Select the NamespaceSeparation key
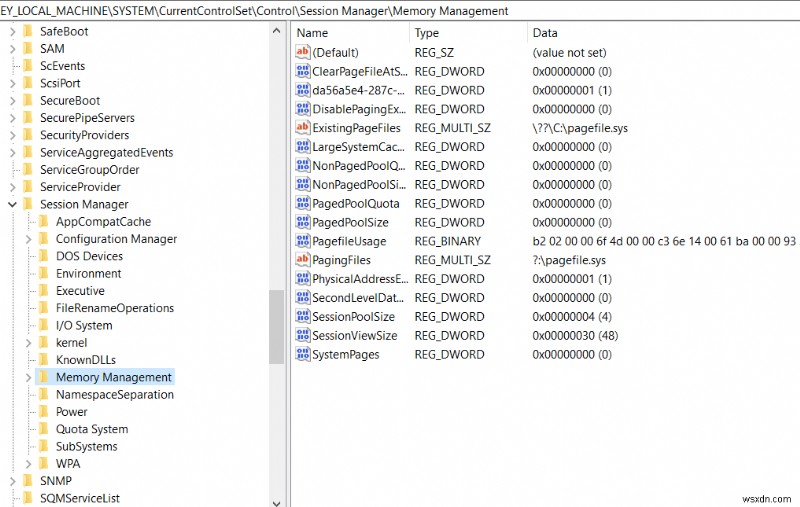 [x=115, y=394]
